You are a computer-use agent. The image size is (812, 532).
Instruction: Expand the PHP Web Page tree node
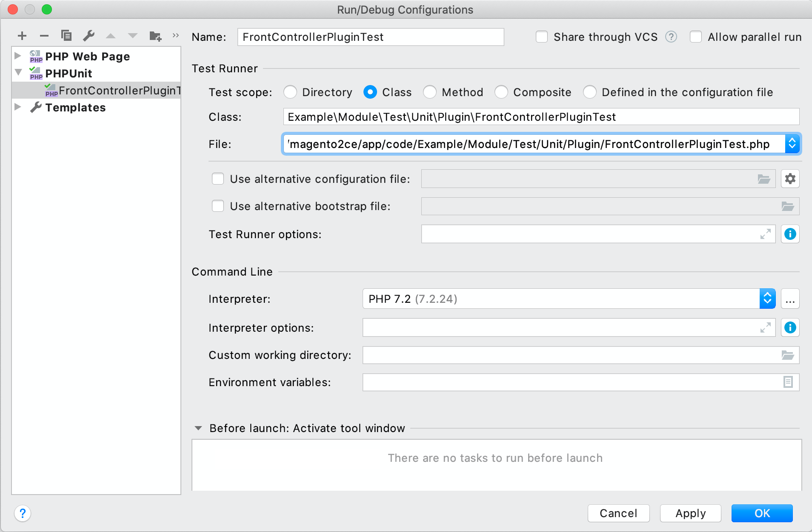click(18, 56)
